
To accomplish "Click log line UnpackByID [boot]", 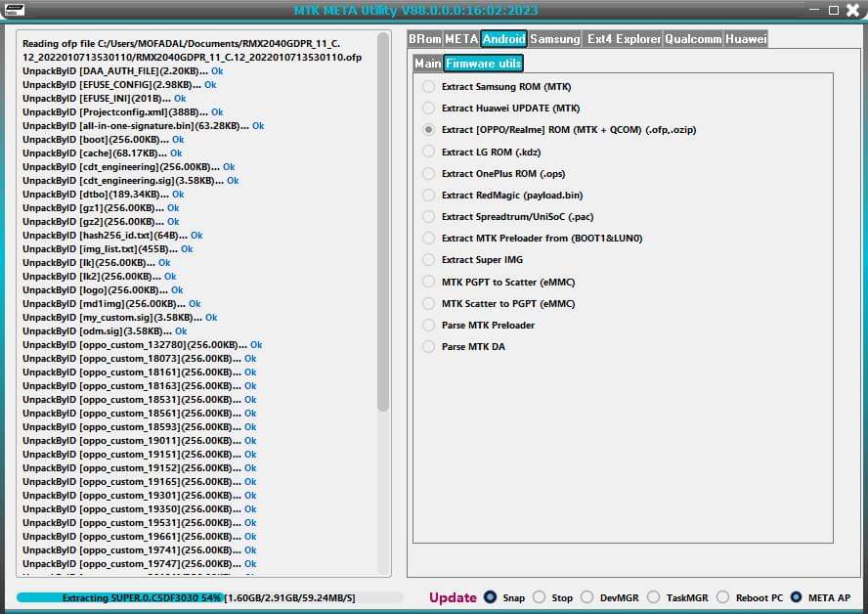I will 104,140.
